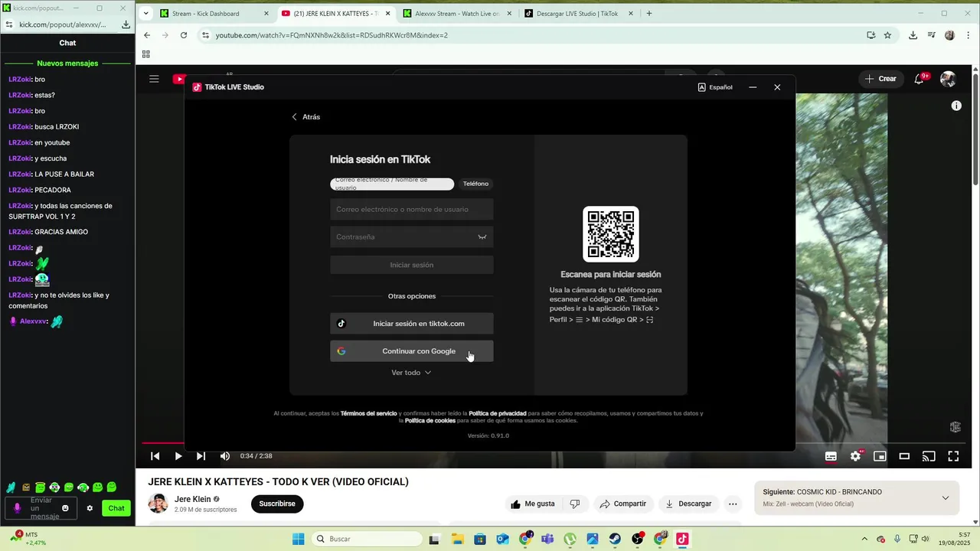Click Continuar con Google

[x=412, y=351]
